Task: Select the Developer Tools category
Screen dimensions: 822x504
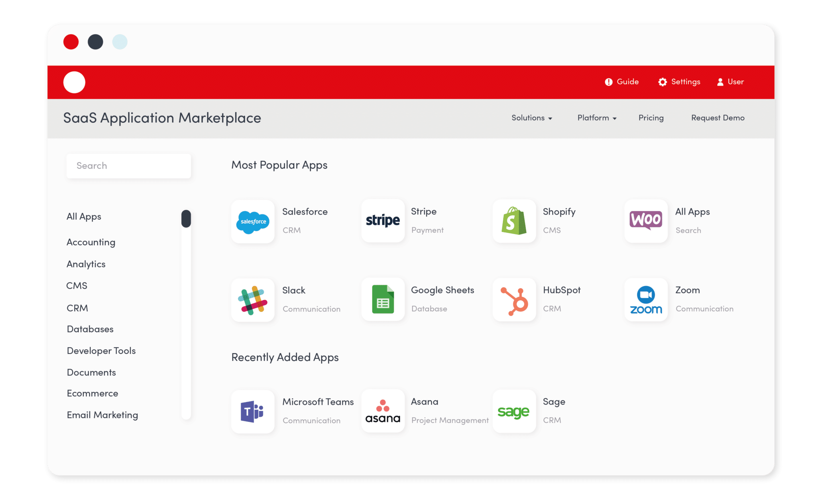Action: pos(101,351)
